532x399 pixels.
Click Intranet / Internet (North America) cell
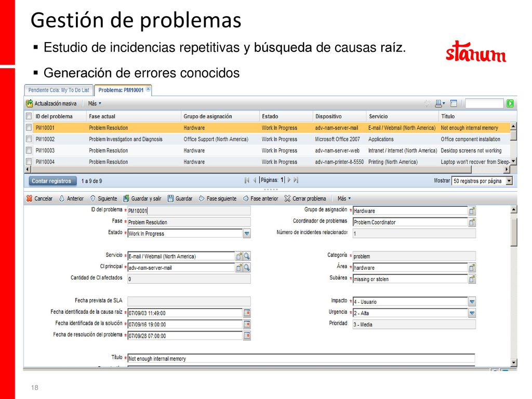(x=403, y=150)
